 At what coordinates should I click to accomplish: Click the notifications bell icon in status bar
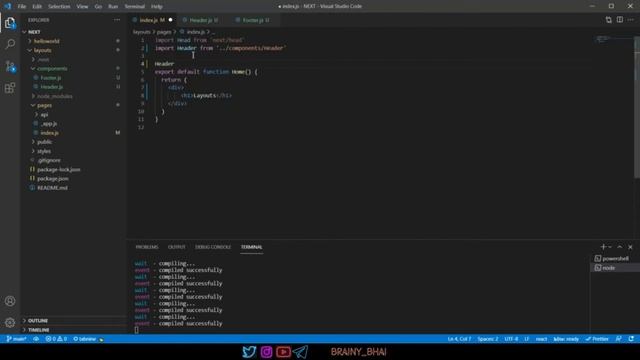(631, 339)
